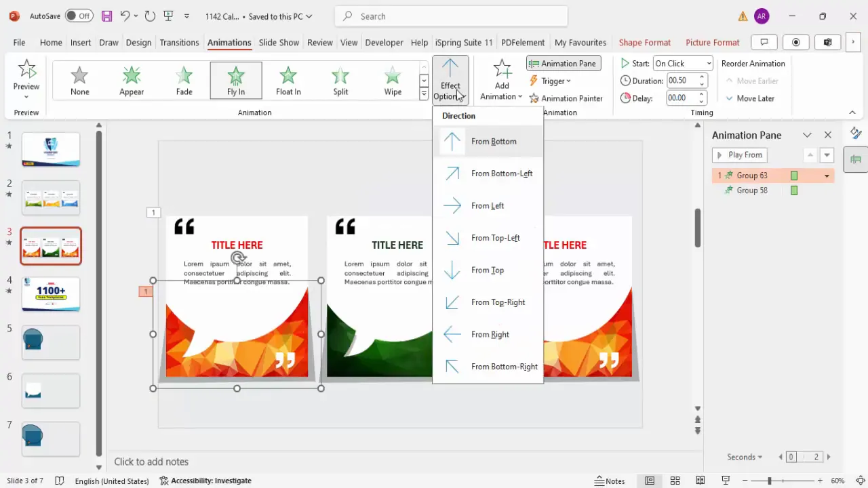The width and height of the screenshot is (868, 488).
Task: Click Accessibility: Investigate status
Action: click(x=205, y=481)
